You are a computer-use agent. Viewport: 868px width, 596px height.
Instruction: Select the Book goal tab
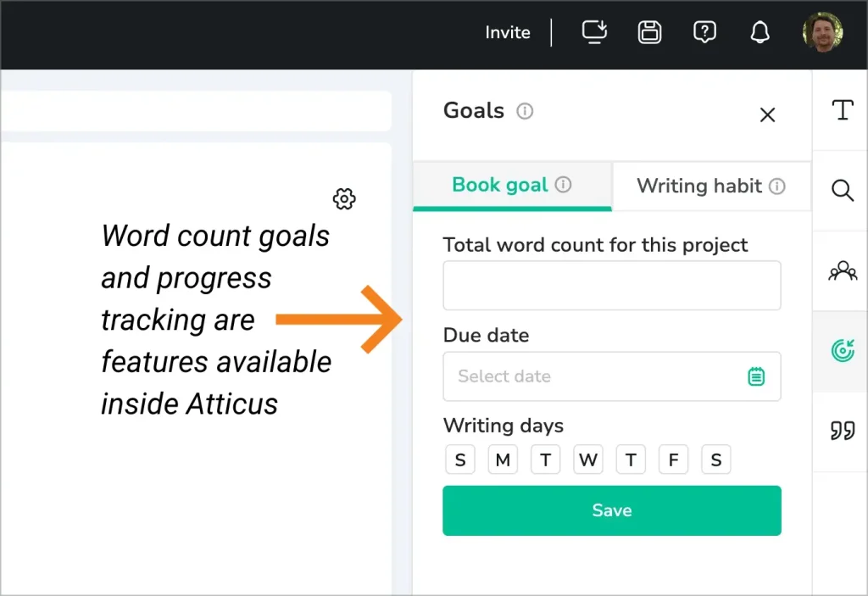click(511, 185)
